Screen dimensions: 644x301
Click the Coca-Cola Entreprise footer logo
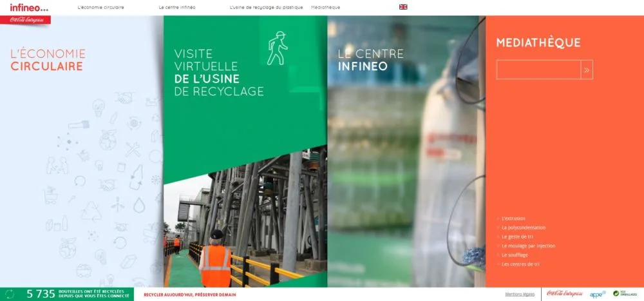[564, 294]
